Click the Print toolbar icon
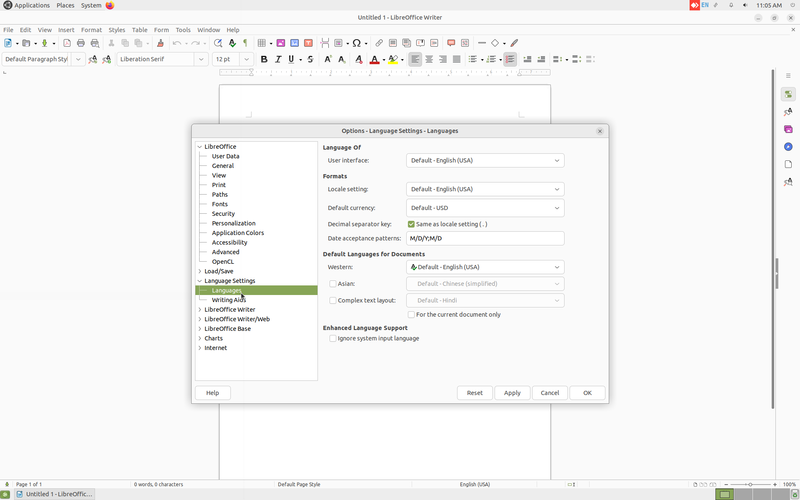800x500 pixels. 81,43
